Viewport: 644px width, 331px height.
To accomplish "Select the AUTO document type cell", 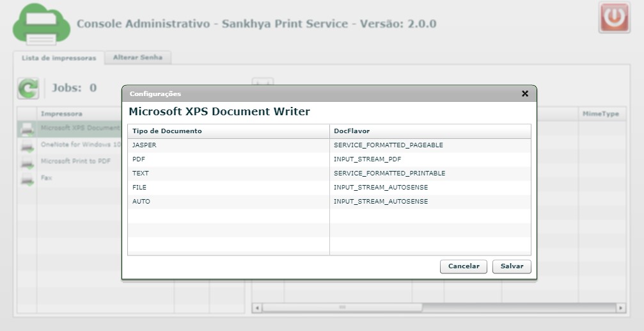I will point(228,201).
